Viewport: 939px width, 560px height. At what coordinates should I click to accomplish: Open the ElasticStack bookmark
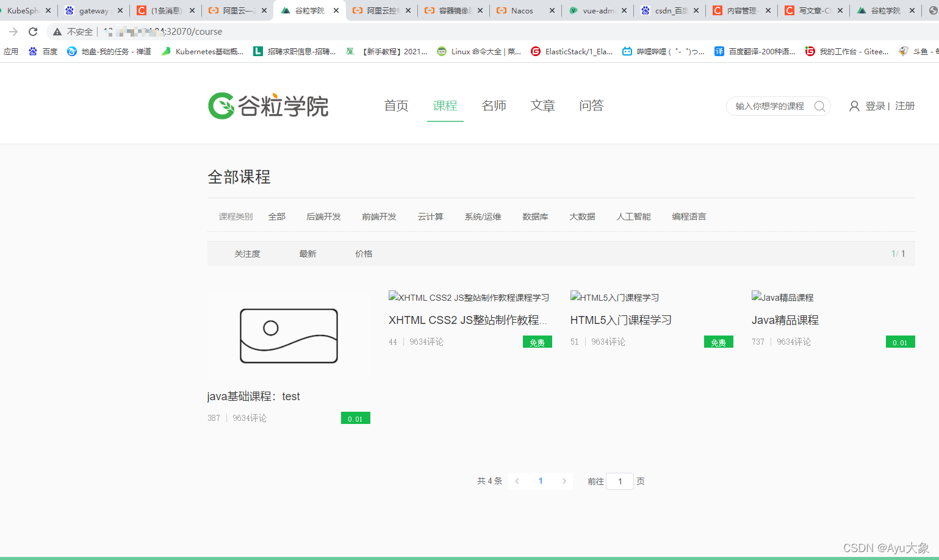(572, 52)
